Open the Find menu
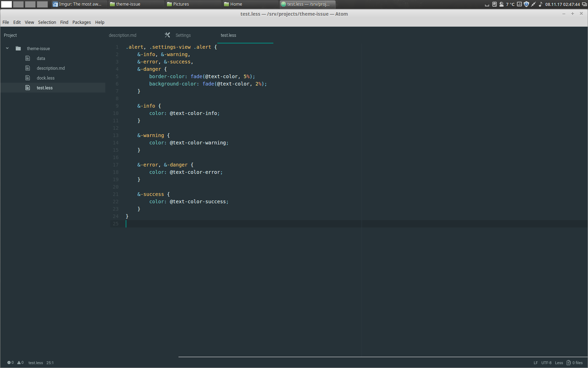588x368 pixels. tap(64, 22)
